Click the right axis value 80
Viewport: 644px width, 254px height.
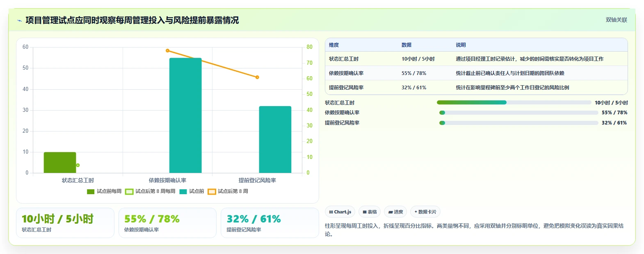(309, 47)
